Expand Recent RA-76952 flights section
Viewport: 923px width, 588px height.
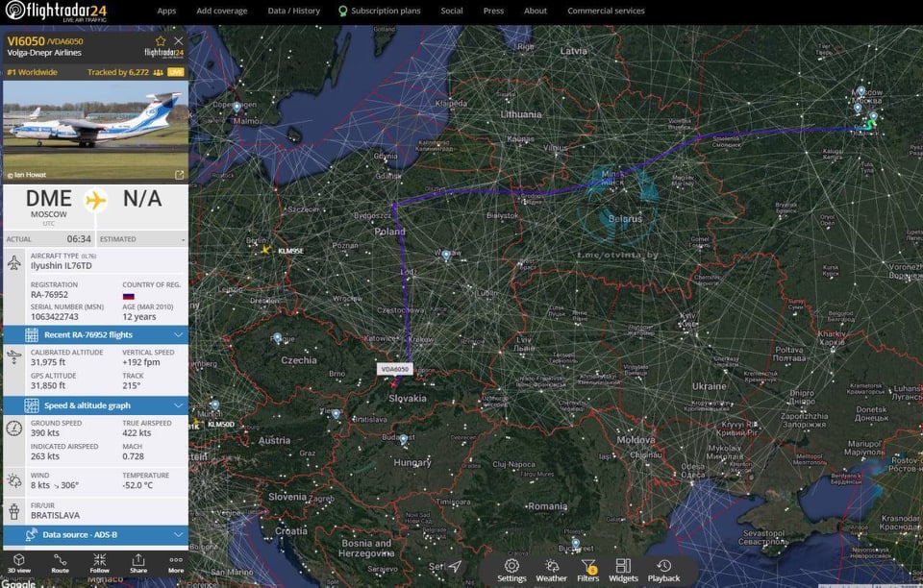tap(95, 334)
